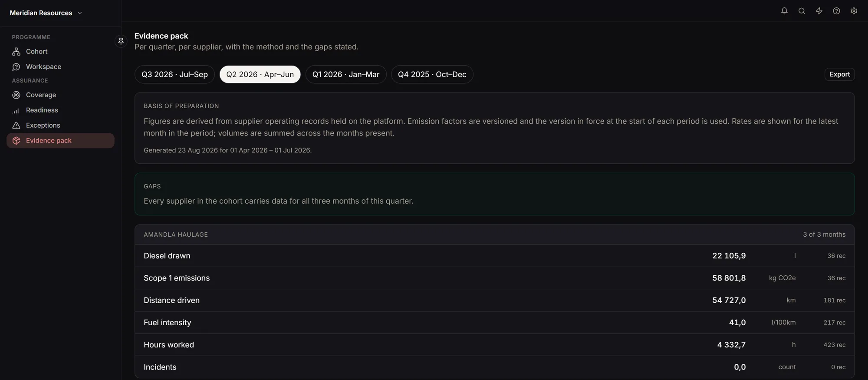Click the Readiness bar chart icon
The width and height of the screenshot is (868, 380).
16,110
